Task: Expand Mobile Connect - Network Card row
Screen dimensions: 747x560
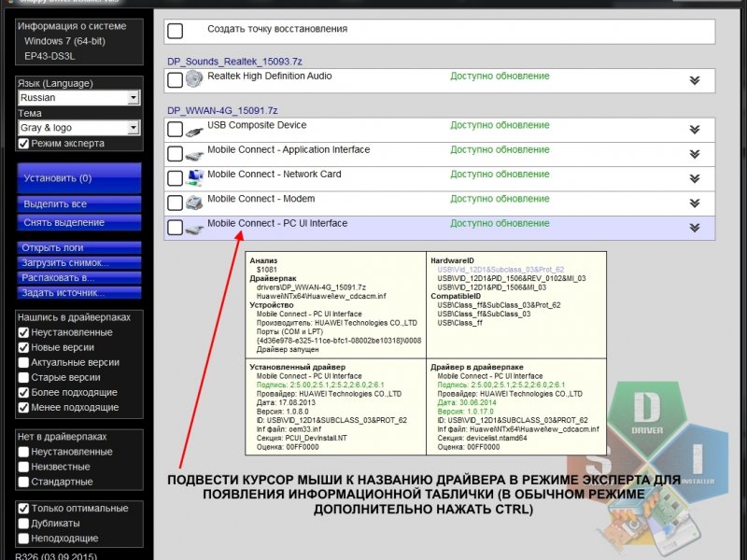Action: pyautogui.click(x=695, y=178)
